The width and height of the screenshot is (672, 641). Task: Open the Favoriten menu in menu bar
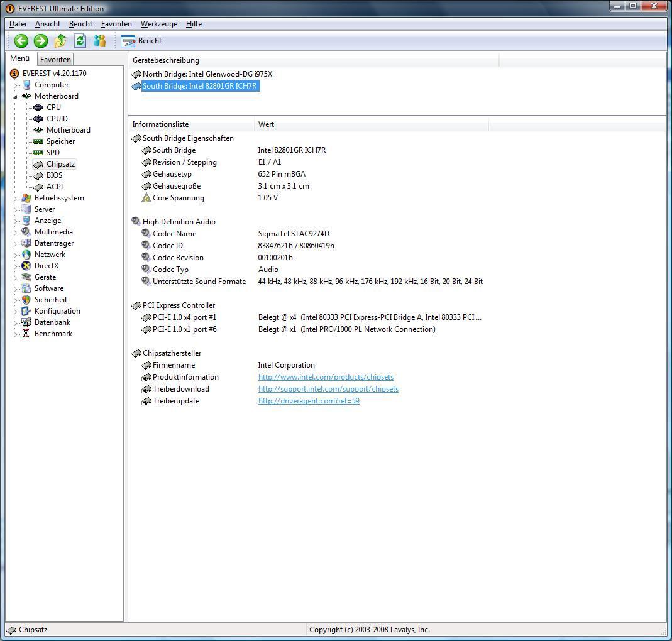116,24
